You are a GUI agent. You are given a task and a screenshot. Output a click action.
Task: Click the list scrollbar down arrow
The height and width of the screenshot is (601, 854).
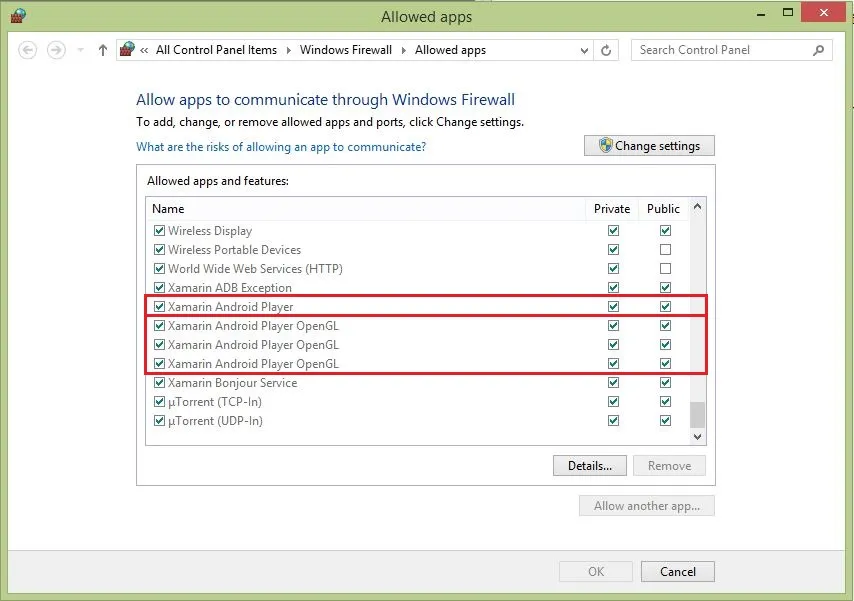(x=697, y=436)
